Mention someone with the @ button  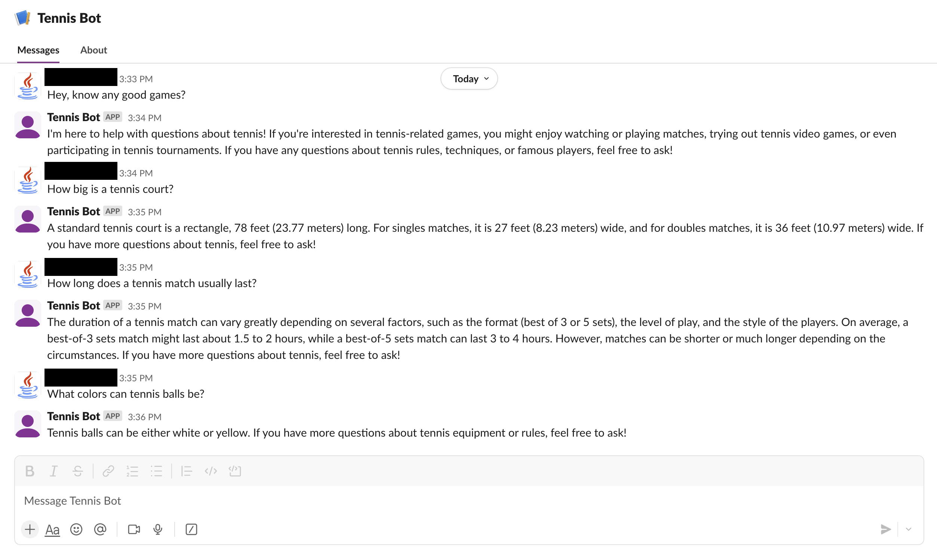[x=100, y=529]
